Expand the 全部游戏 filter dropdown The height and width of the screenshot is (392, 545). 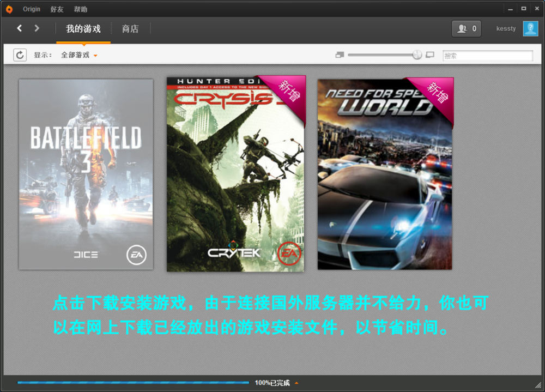tap(79, 55)
